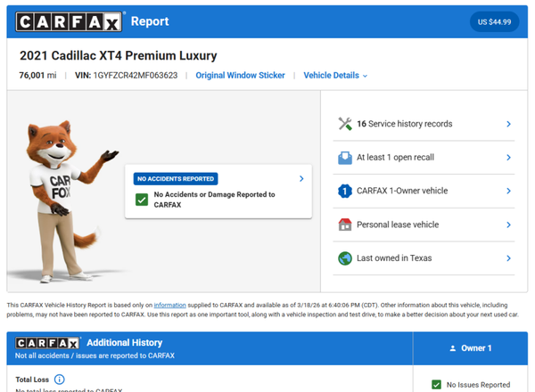Click the No Issues Reported green checkmark
535x392 pixels.
point(436,385)
